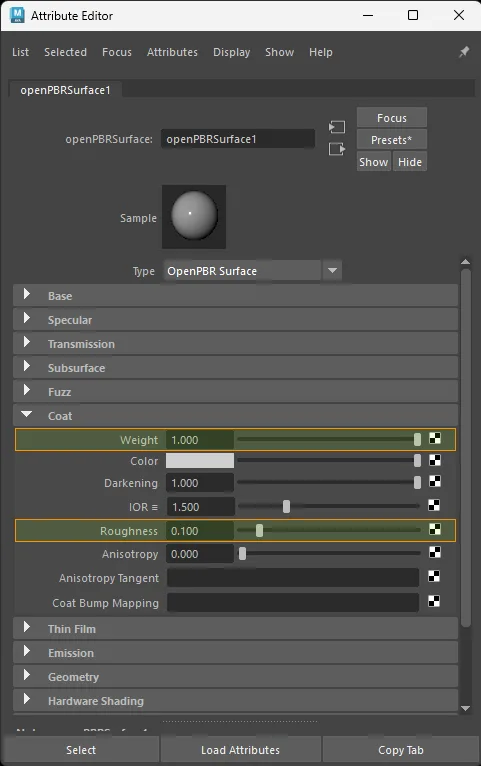Viewport: 481px width, 766px height.
Task: Open the Attributes menu
Action: (x=172, y=52)
